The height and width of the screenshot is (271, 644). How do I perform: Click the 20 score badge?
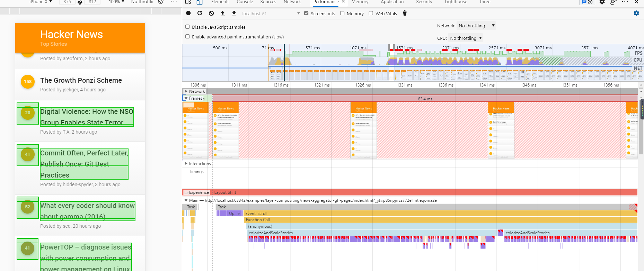(28, 113)
